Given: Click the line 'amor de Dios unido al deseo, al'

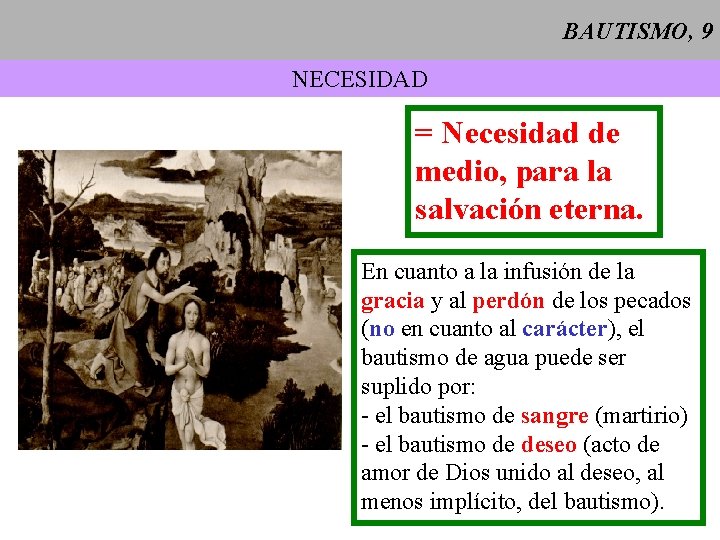Looking at the screenshot, I should pos(512,473).
